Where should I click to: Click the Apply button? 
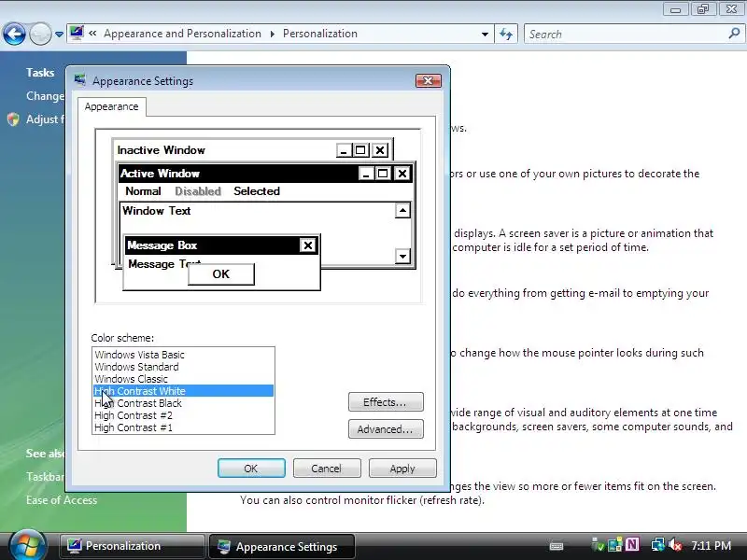coord(402,469)
